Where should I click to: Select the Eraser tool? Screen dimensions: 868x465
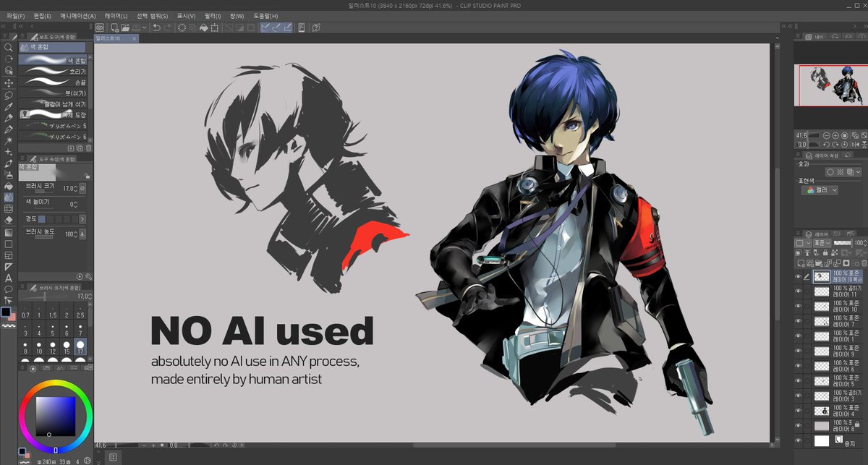point(9,220)
